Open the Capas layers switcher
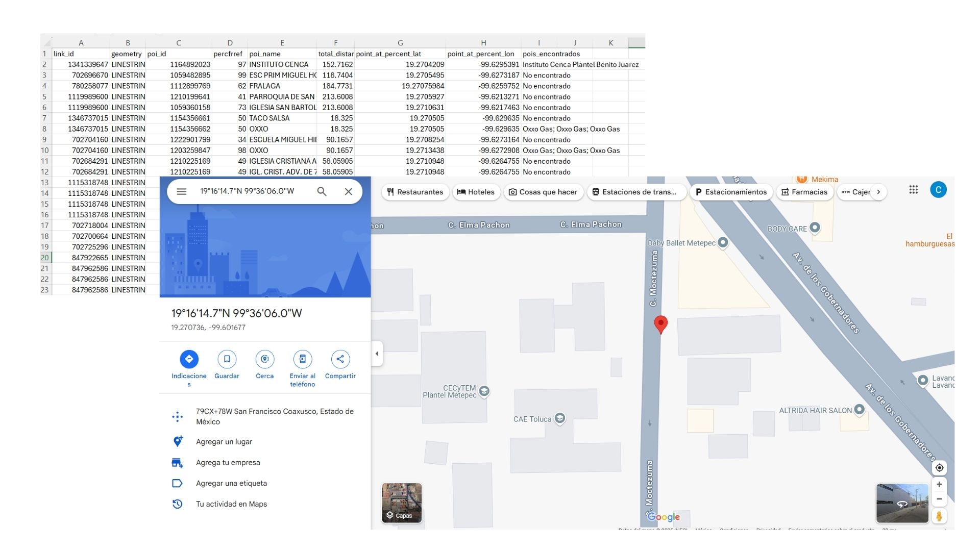Screen dimensions: 980x551 [402, 503]
